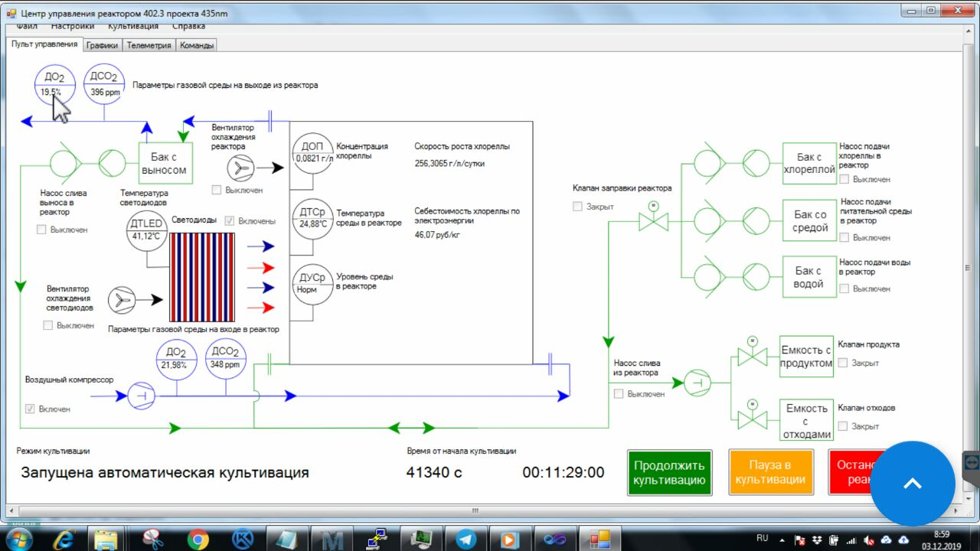
Task: Click the ДСО2 outlet gauge showing 396 ppm
Action: [x=104, y=84]
